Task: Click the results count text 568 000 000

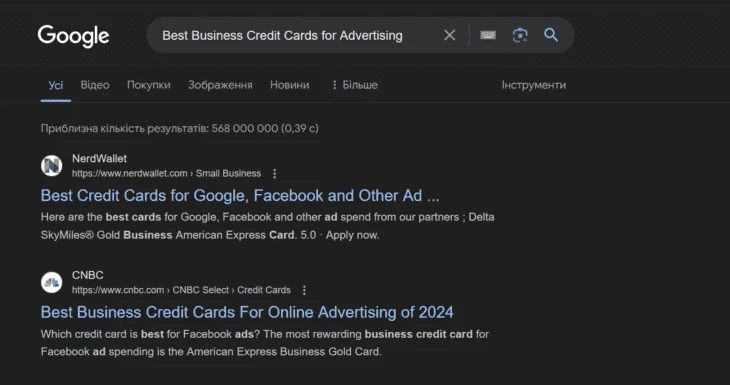Action: pos(179,128)
